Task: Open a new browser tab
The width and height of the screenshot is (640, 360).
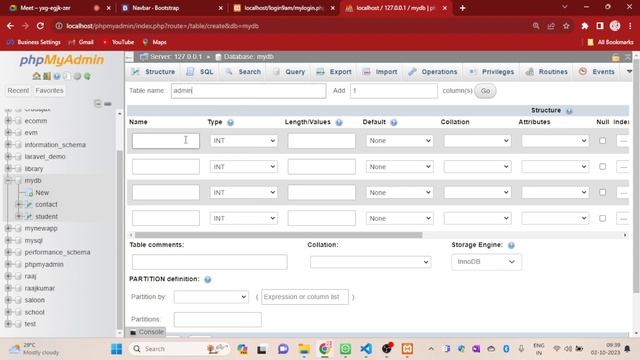Action: tap(462, 8)
